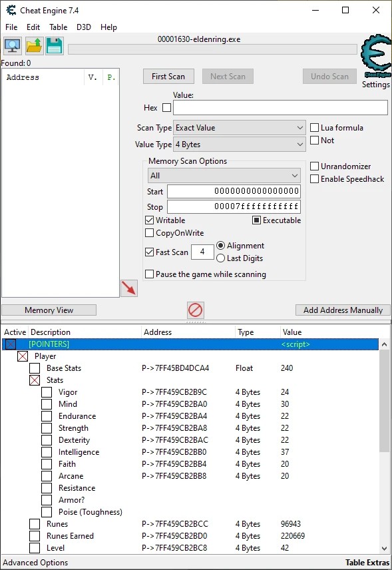
Task: Save table using floppy disk icon
Action: point(55,46)
